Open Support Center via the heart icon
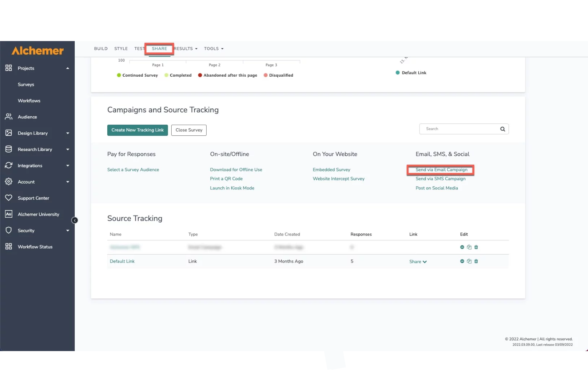 point(9,198)
